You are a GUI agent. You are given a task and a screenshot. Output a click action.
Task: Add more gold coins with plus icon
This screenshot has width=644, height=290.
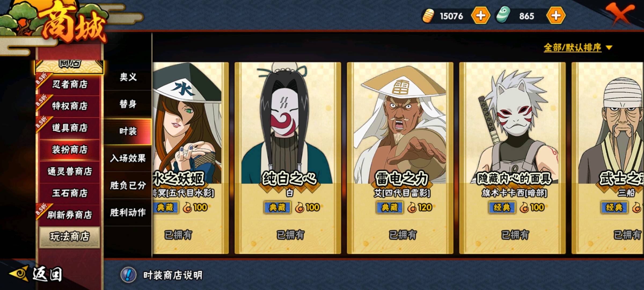[481, 16]
